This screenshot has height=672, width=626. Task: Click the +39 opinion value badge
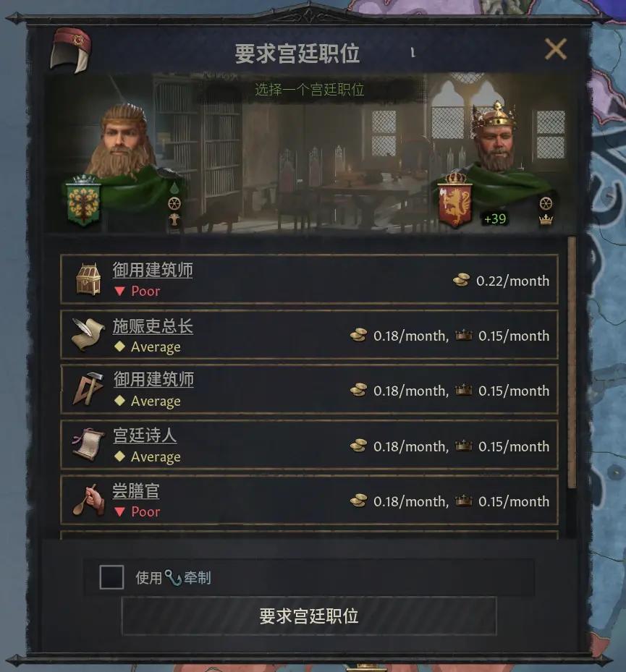pos(494,219)
